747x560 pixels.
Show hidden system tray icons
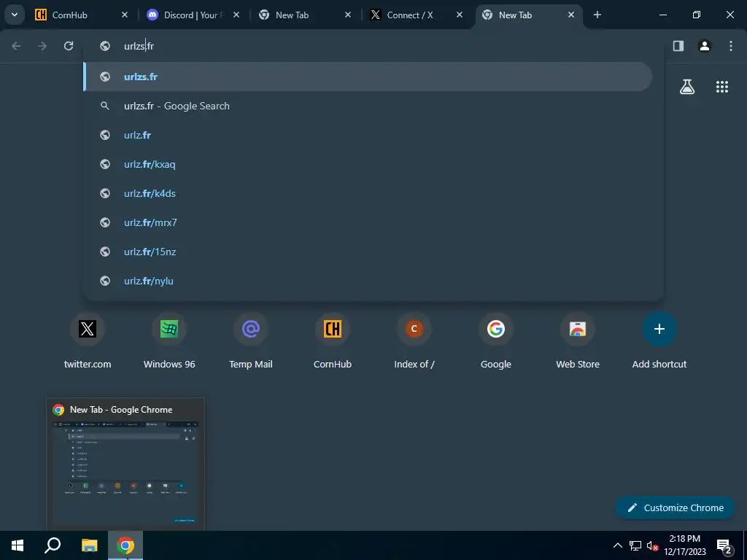point(617,545)
